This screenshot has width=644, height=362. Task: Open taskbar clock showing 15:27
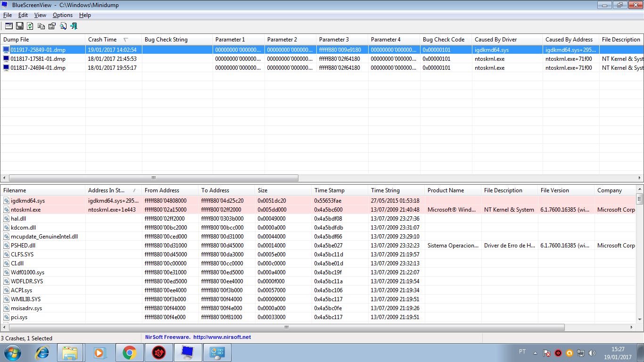tap(618, 353)
